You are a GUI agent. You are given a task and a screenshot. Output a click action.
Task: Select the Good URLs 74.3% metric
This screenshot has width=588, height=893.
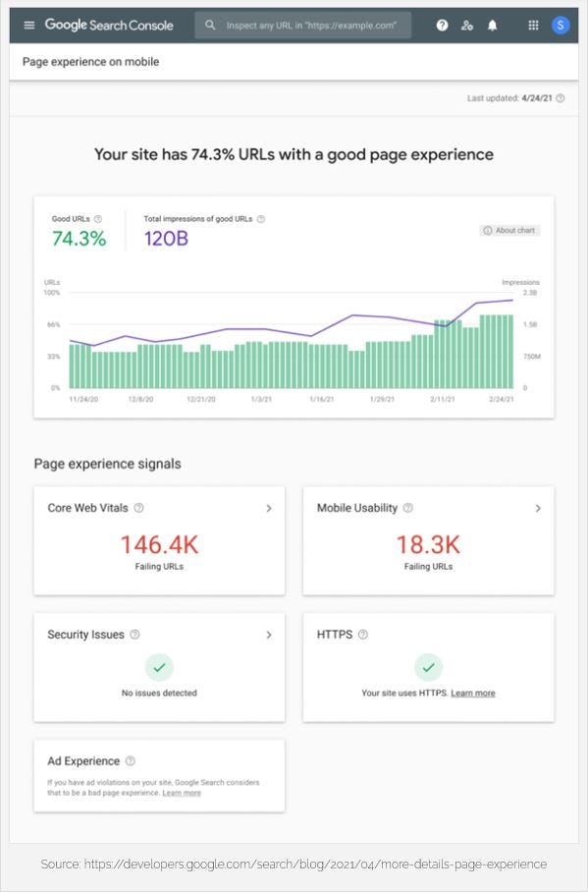point(80,238)
